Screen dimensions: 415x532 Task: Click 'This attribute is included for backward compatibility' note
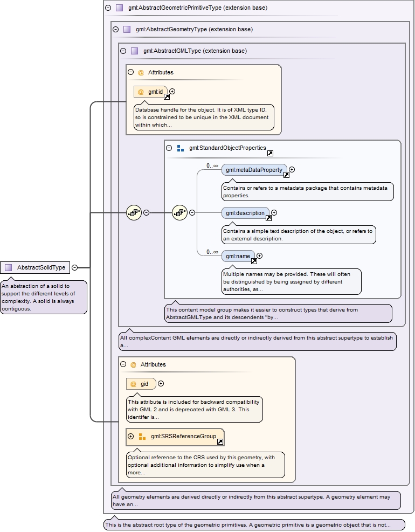[195, 410]
